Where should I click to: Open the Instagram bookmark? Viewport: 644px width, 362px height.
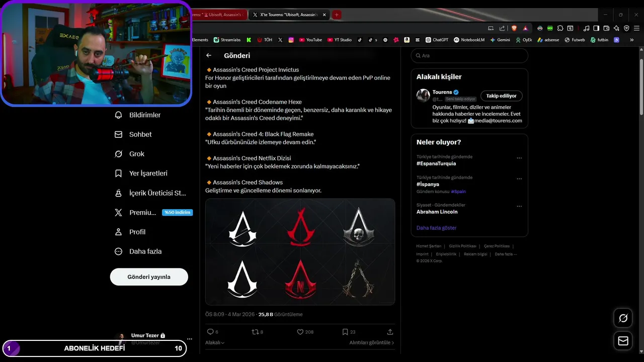coord(291,40)
